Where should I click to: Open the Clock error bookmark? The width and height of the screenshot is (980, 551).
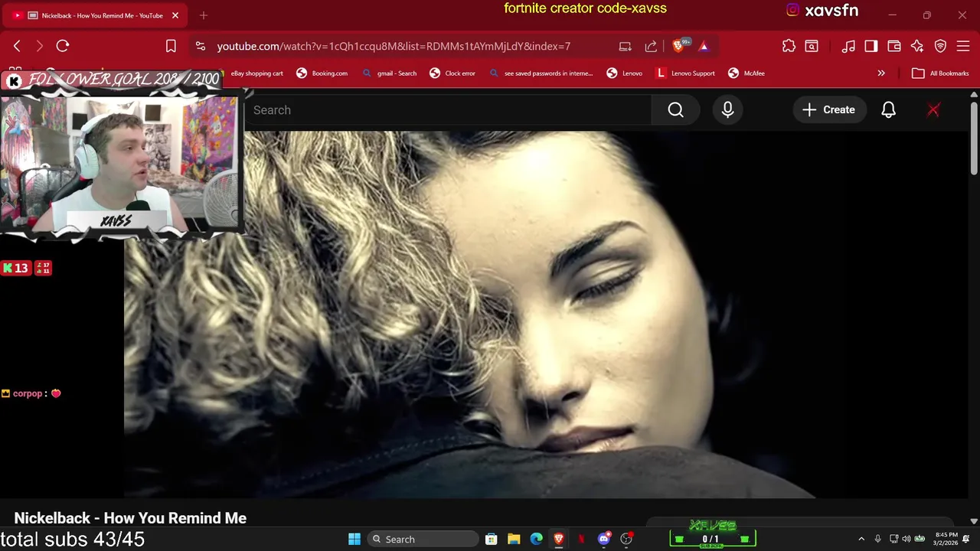coord(452,73)
